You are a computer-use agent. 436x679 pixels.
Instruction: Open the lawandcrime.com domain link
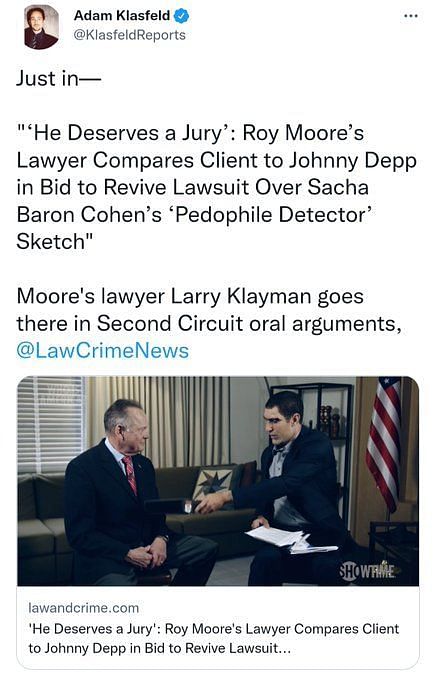click(84, 608)
